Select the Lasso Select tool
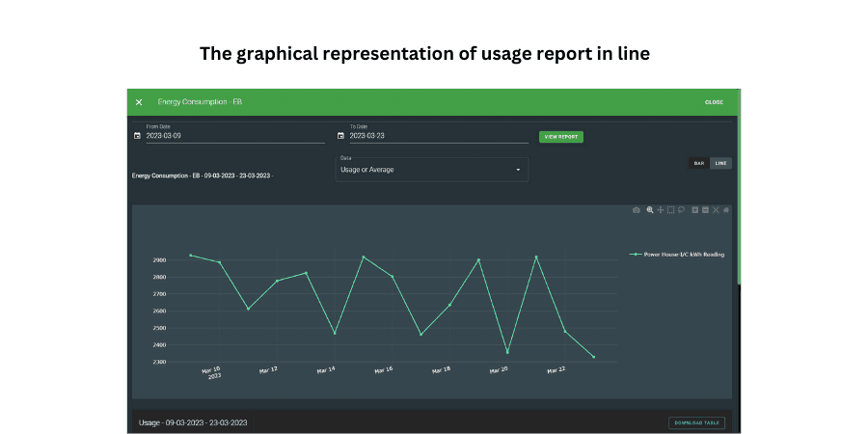 681,210
